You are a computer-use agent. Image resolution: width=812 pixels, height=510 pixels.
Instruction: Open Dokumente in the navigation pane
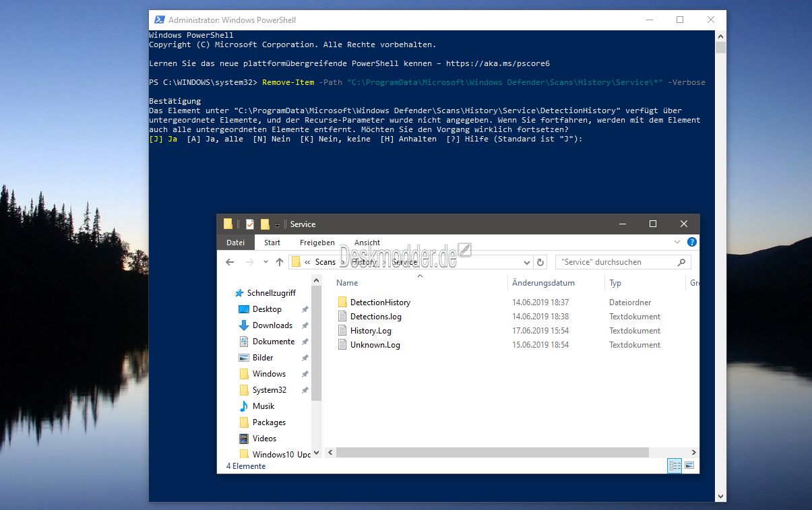pyautogui.click(x=274, y=342)
